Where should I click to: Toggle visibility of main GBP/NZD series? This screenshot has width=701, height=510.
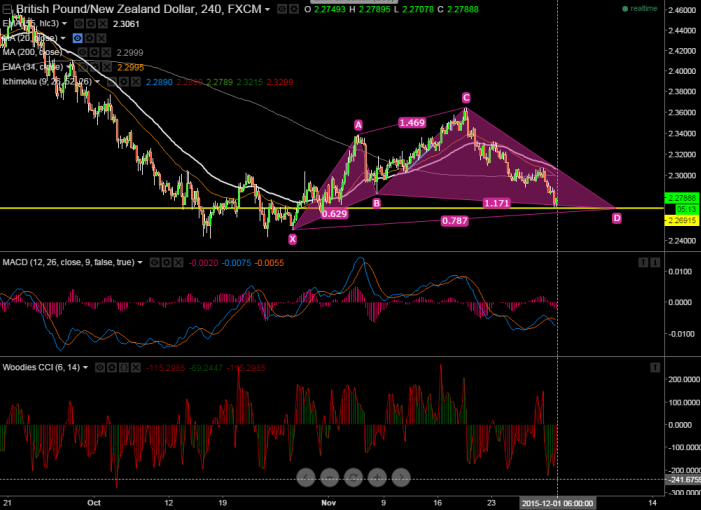282,8
